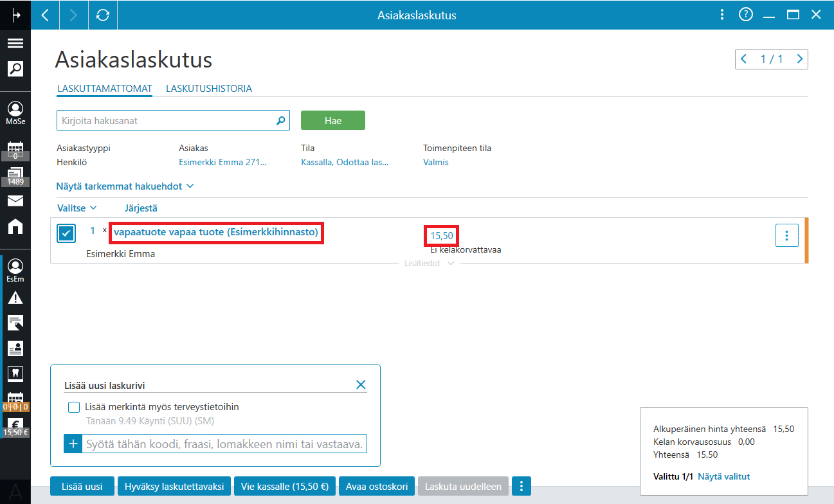
Task: Switch to the LASKUTUSHISTORIA tab
Action: coord(209,89)
